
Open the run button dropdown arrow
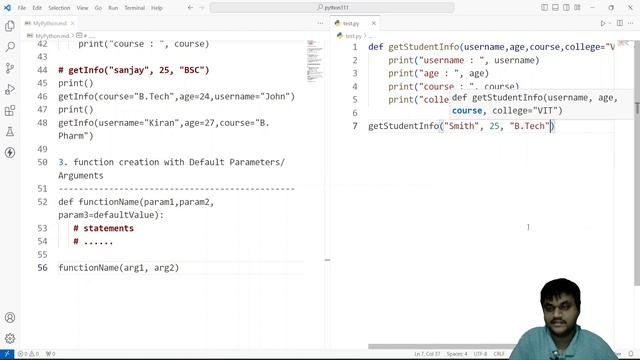(610, 23)
